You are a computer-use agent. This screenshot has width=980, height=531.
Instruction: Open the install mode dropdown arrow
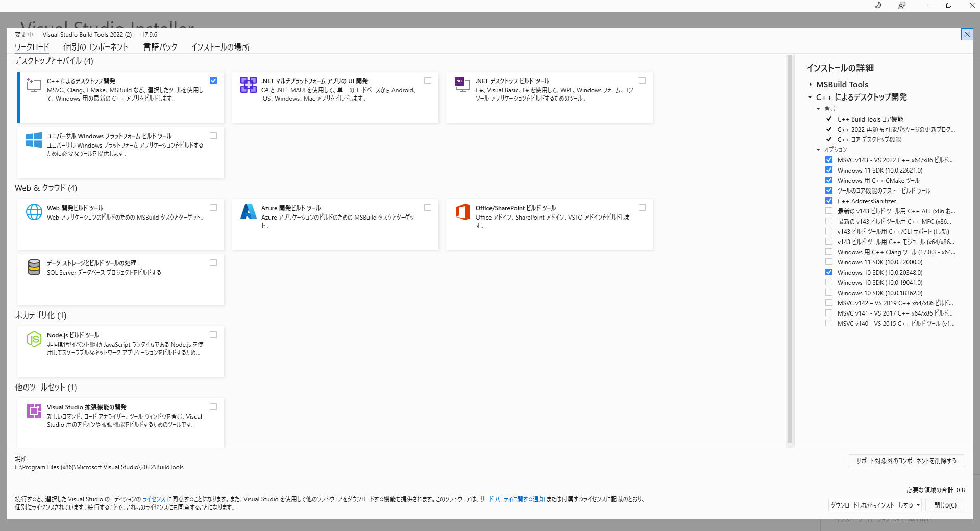click(x=918, y=505)
